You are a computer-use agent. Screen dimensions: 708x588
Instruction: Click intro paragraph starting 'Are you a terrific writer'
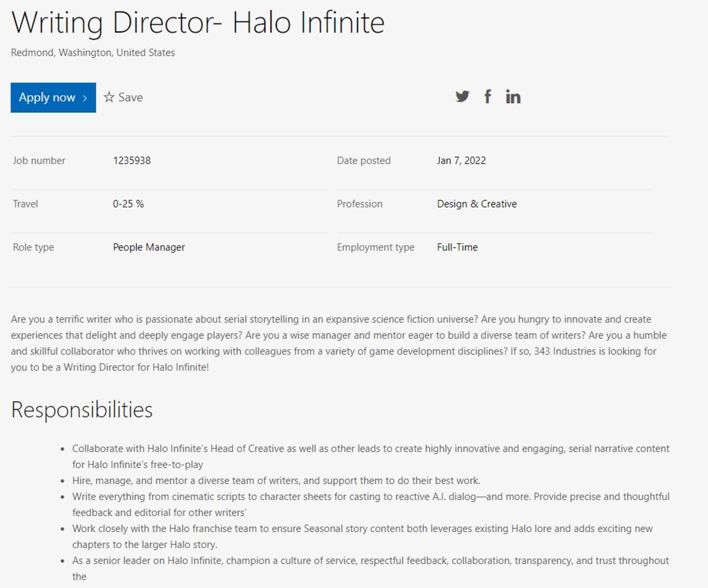tap(339, 343)
